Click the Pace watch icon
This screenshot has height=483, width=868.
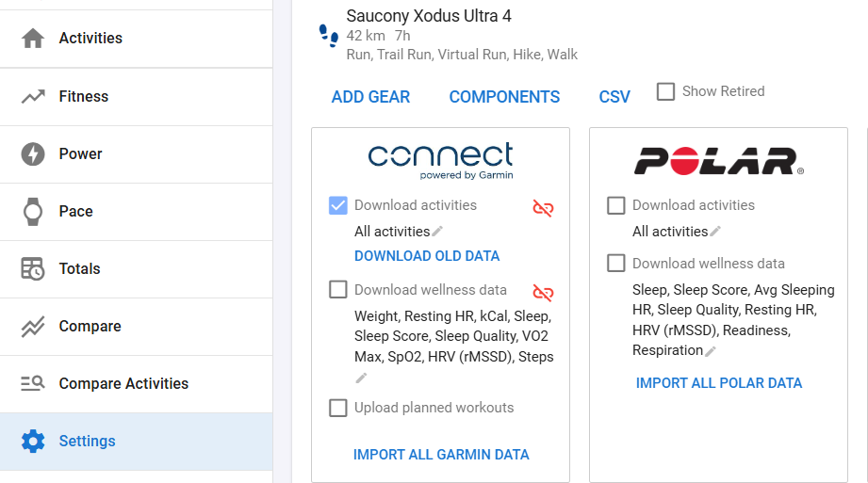click(33, 211)
